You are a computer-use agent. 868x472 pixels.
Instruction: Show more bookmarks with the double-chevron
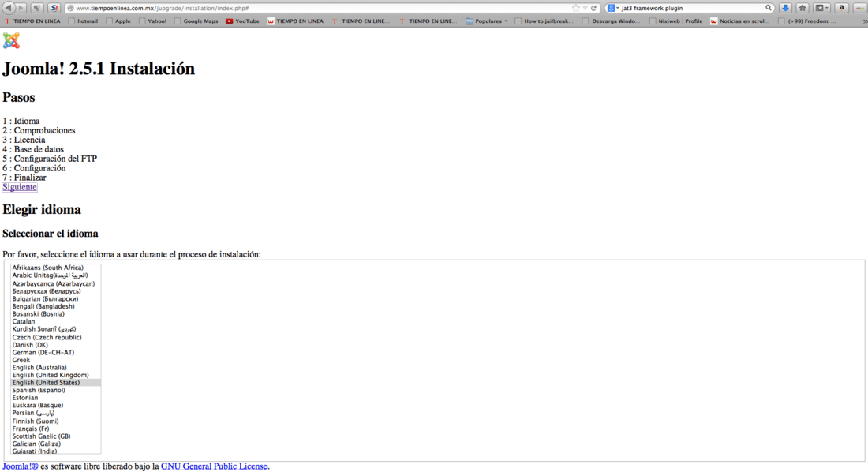[865, 21]
